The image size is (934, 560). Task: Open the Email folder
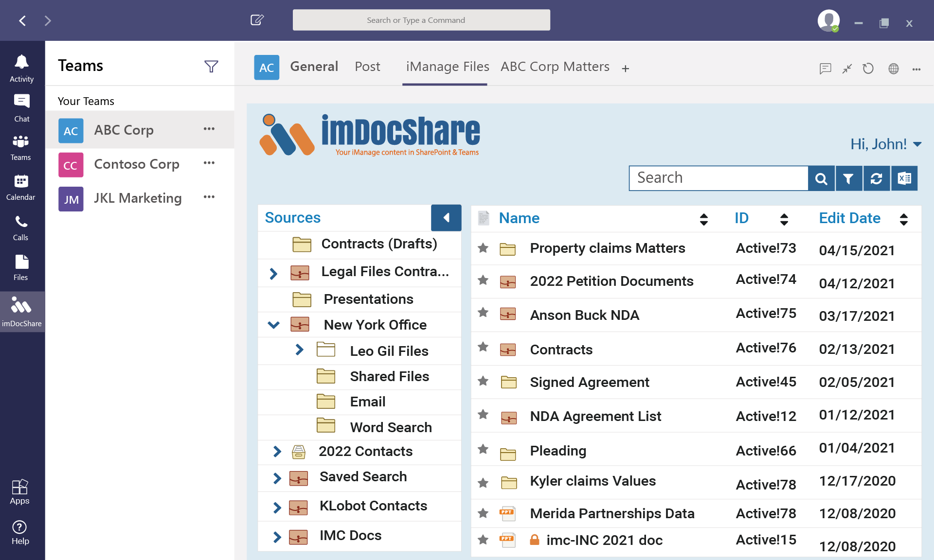click(x=367, y=402)
